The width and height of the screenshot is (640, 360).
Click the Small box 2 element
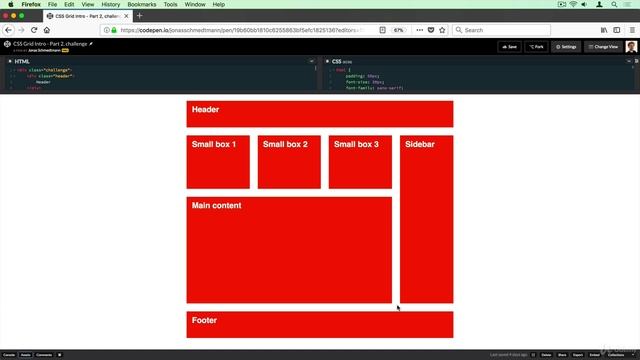tap(289, 162)
